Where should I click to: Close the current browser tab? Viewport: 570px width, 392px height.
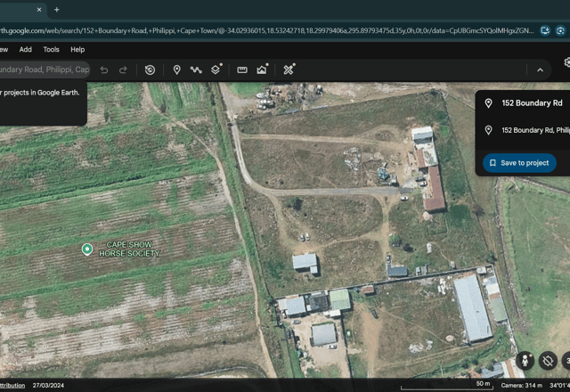[x=39, y=10]
